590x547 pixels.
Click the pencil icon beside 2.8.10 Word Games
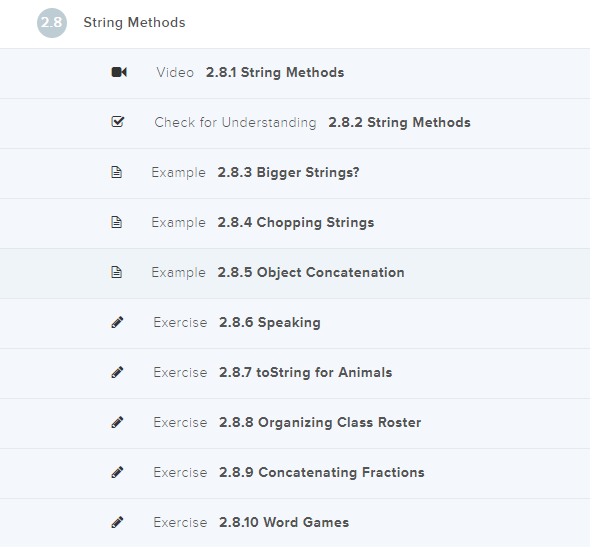pos(117,523)
